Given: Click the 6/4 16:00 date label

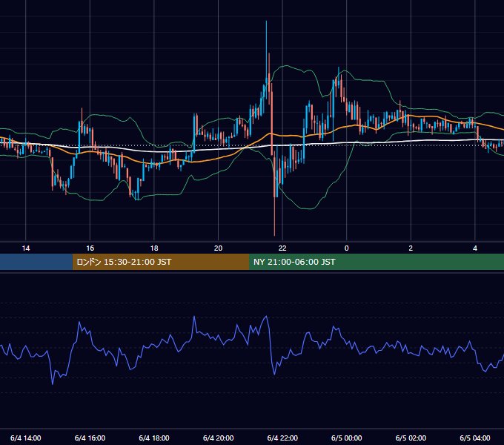Looking at the screenshot, I should (90, 438).
